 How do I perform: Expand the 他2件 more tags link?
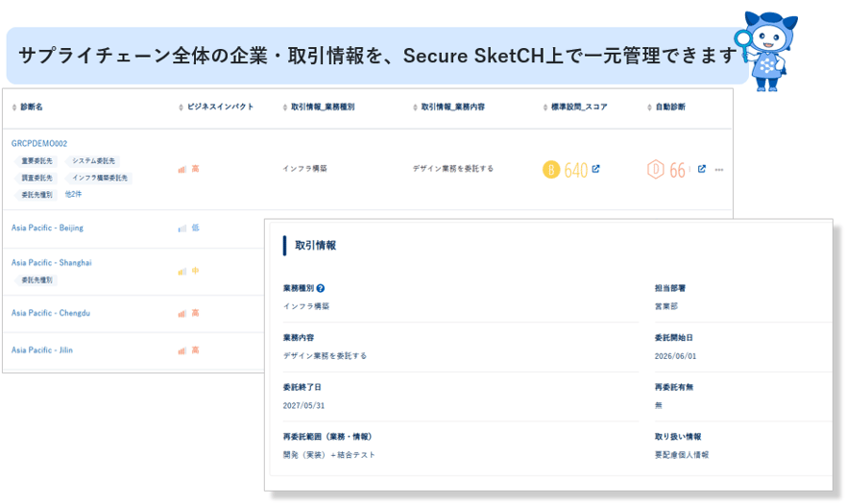(x=73, y=194)
